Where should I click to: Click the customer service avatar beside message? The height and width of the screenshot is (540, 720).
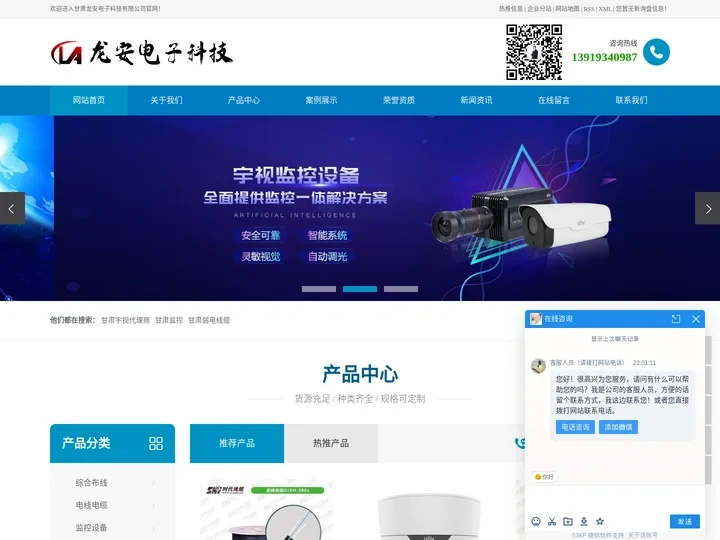[x=538, y=366]
